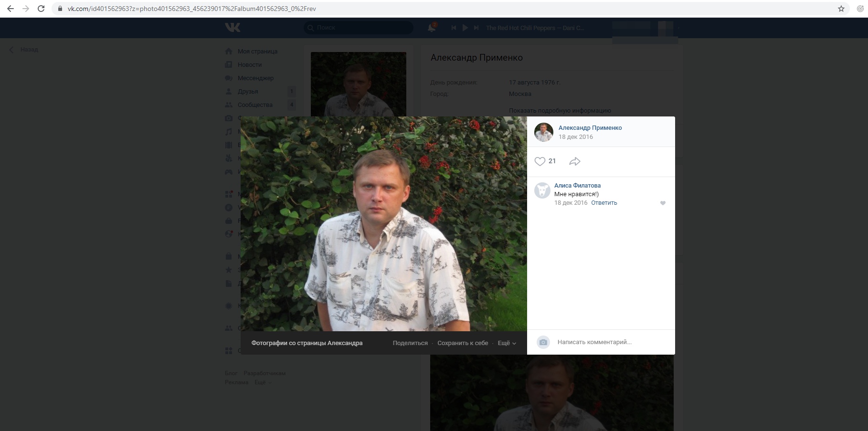The image size is (868, 431).
Task: Click the Поиск search field
Action: pos(359,28)
